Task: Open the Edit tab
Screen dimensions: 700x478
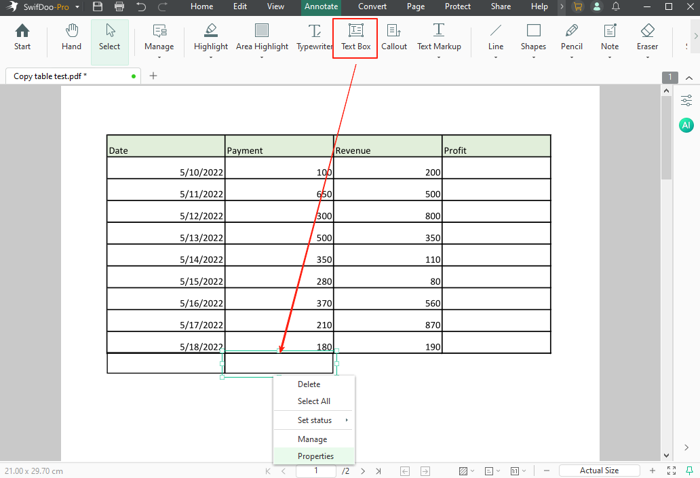Action: click(240, 7)
